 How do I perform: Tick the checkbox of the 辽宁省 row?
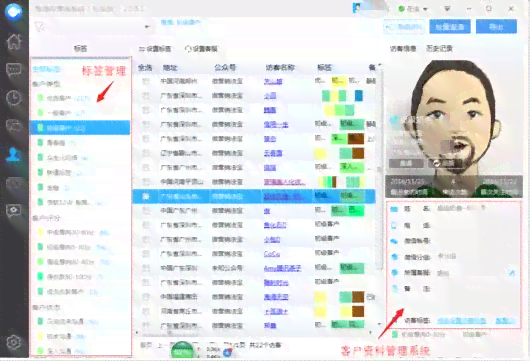pos(146,153)
